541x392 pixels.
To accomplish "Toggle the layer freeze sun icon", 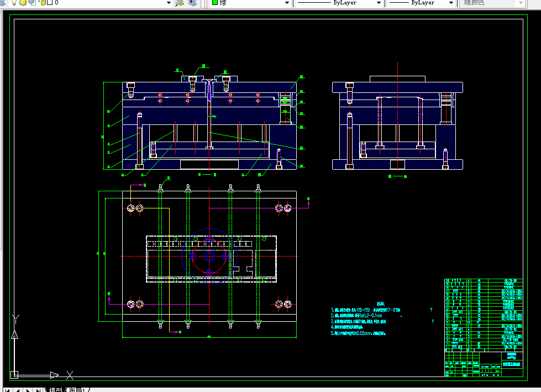I will coord(23,2).
